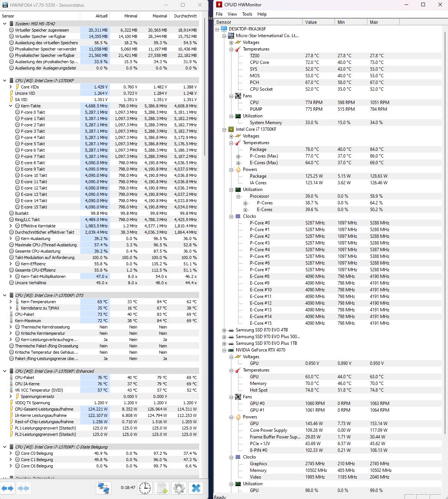
Task: Click the circle icon beside Bustakt
Action: [12, 213]
